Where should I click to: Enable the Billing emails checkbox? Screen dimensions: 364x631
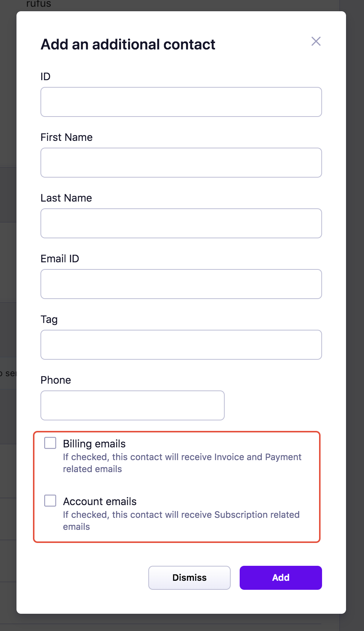coord(50,443)
